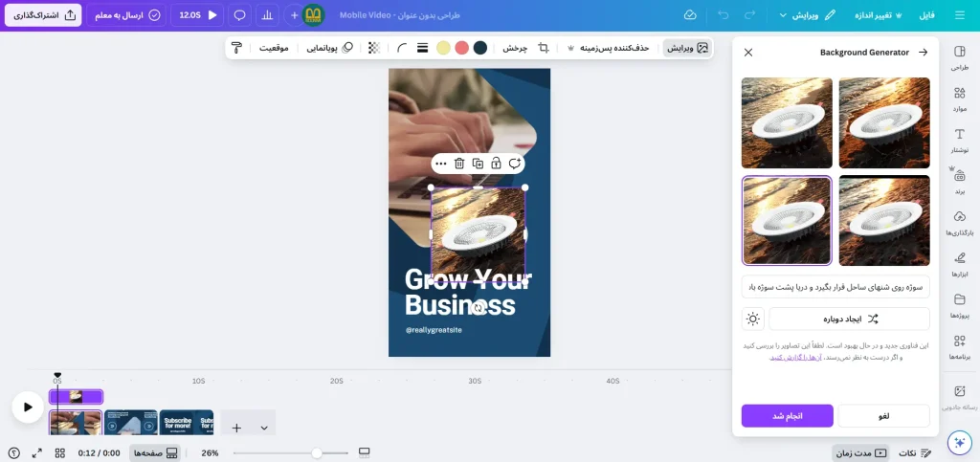Image resolution: width=980 pixels, height=462 pixels.
Task: Open the lighting sun icon option
Action: tap(752, 319)
